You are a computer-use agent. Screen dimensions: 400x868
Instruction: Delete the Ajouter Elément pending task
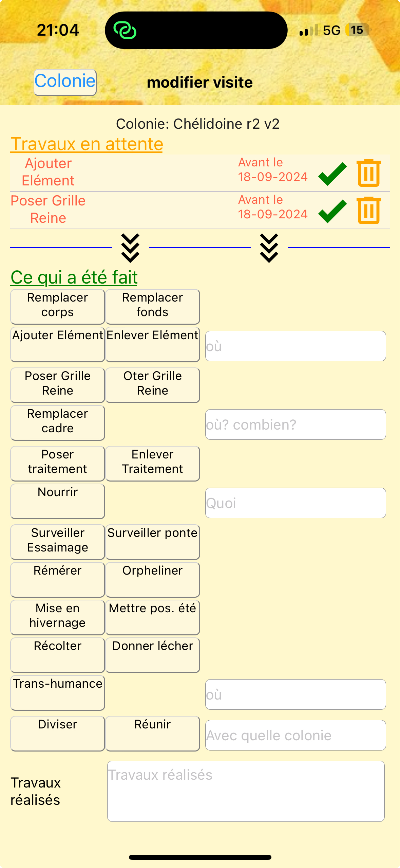[369, 173]
